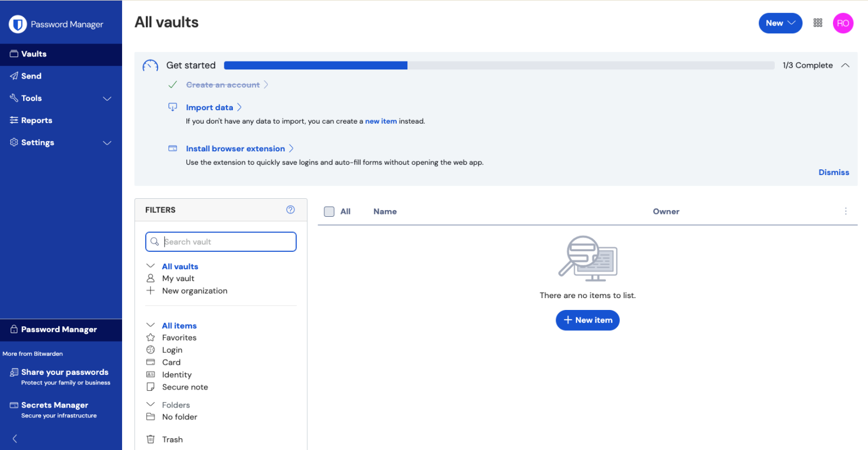Open table options three-dot menu
The height and width of the screenshot is (450, 868).
(845, 211)
